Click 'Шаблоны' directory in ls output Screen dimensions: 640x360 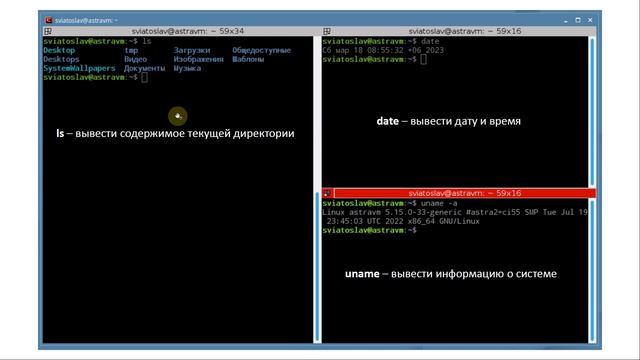(x=248, y=59)
